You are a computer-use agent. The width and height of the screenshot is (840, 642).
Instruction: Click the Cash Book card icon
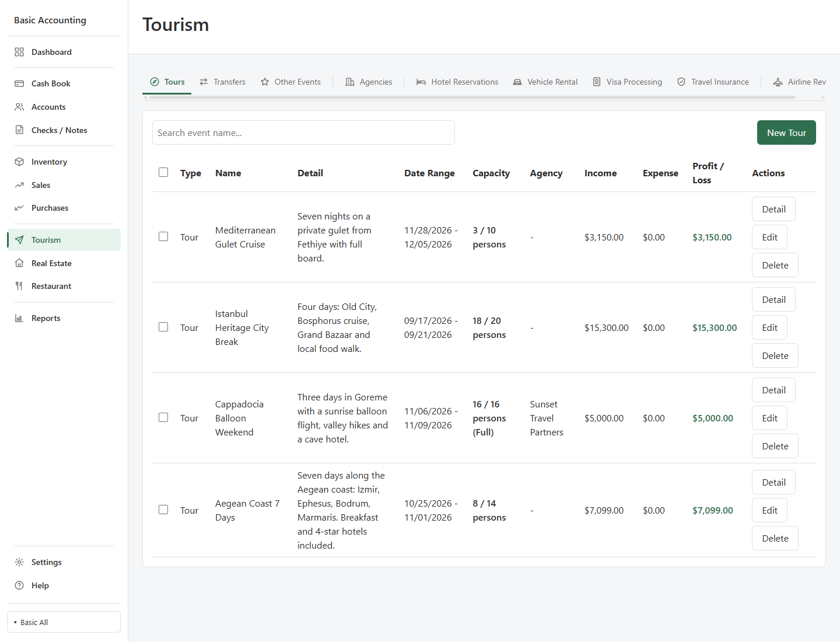19,83
